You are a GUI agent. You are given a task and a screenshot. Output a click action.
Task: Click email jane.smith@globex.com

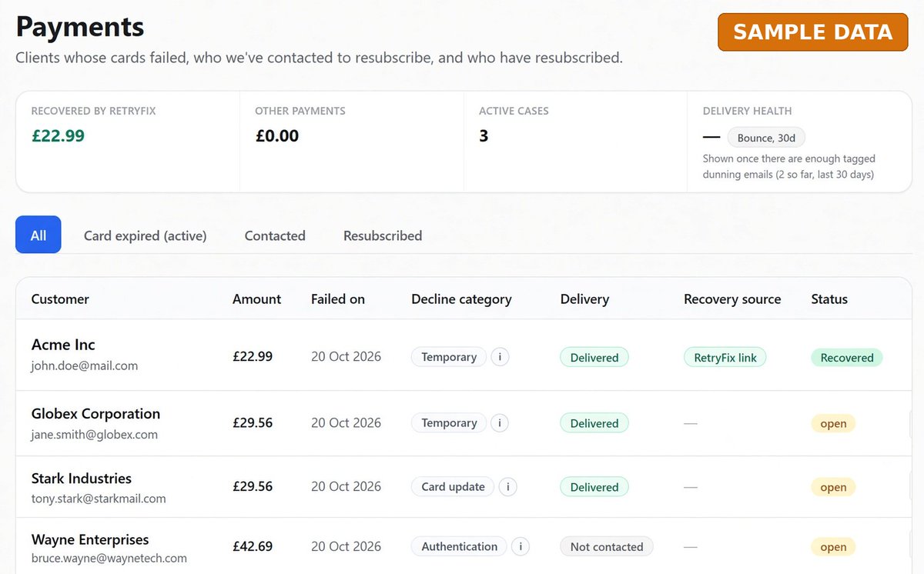(x=94, y=435)
